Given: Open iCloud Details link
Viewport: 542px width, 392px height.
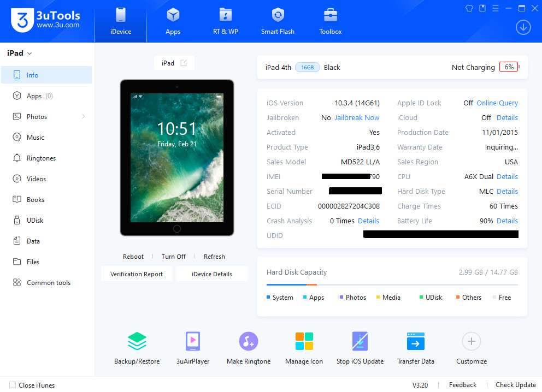Looking at the screenshot, I should [507, 117].
